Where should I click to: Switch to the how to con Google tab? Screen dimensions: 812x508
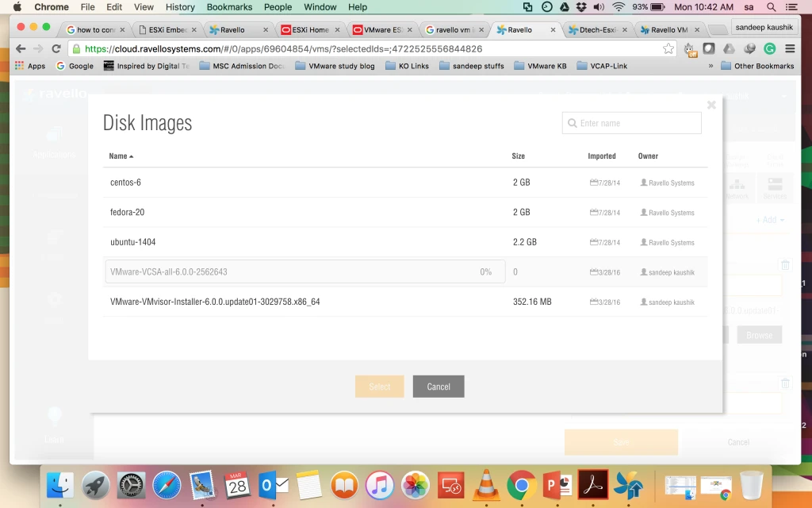click(96, 29)
